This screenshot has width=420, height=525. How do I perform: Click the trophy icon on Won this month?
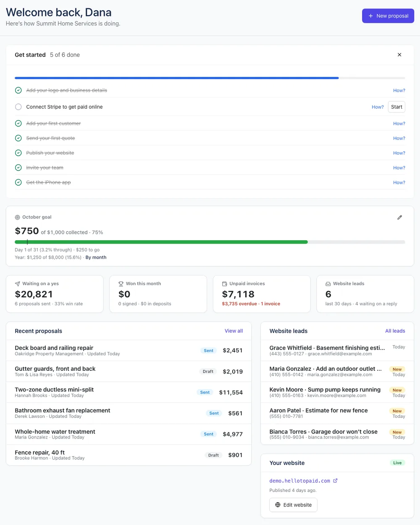pos(121,284)
